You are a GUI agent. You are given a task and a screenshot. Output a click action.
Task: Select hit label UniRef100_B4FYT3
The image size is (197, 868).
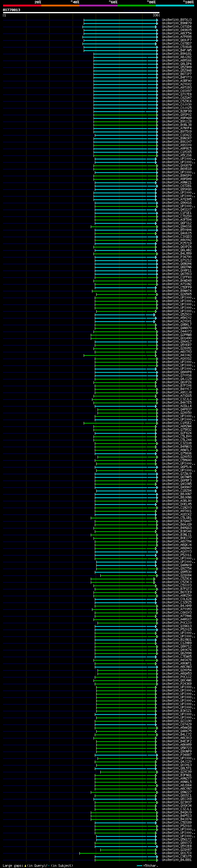click(x=176, y=78)
